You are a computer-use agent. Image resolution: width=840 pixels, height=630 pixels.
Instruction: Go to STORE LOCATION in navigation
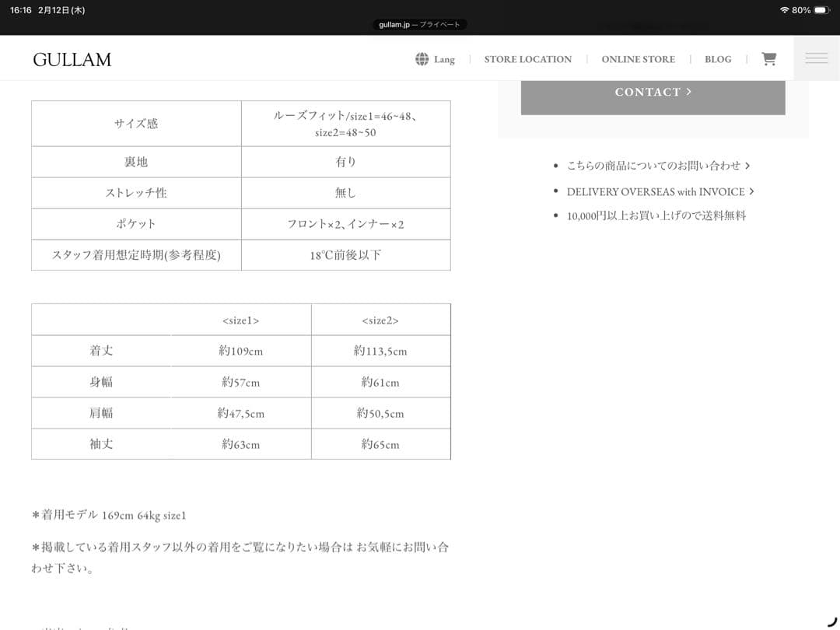(527, 59)
